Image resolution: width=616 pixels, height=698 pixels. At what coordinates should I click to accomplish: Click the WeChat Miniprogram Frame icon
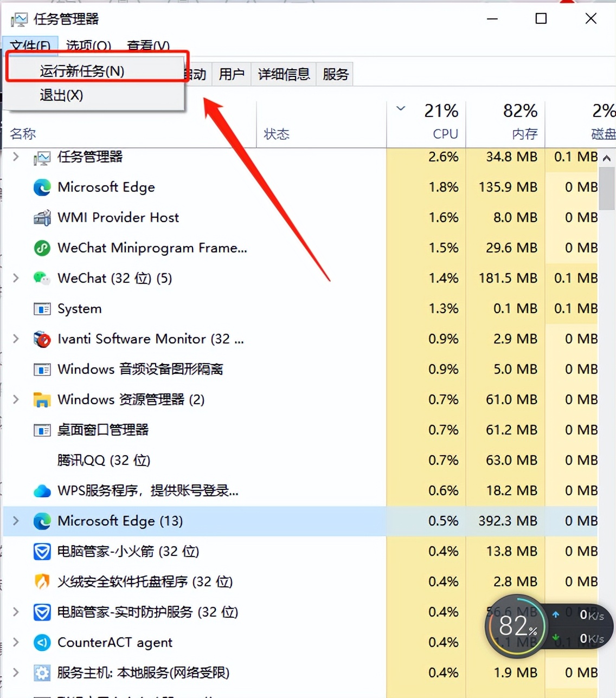tap(42, 248)
